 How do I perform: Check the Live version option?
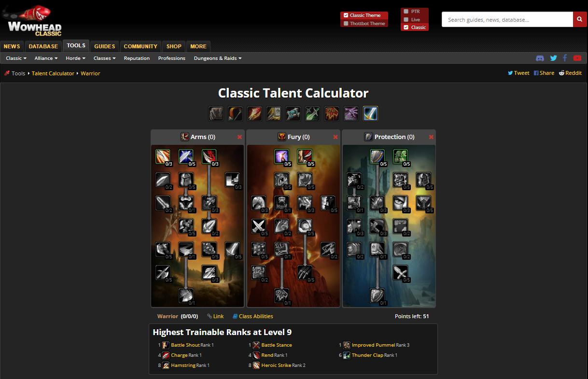coord(406,19)
